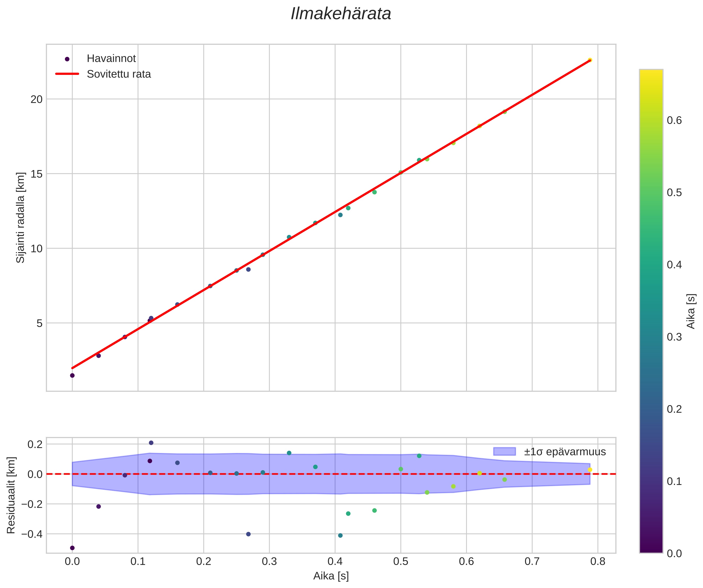Viewport: 703px width, 588px height.
Task: Click the 0.6 tick on the colorbar
Action: 674,120
